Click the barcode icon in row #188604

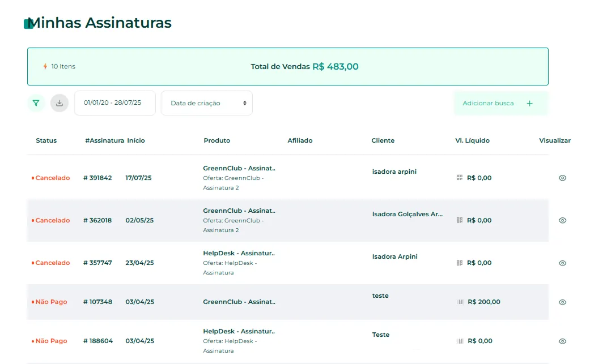click(x=460, y=341)
